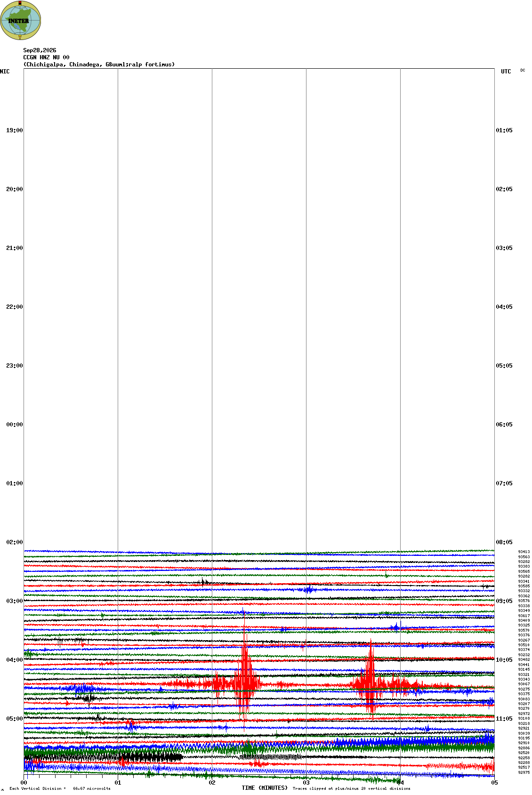Select the 08:05 UTC time label
532x795 pixels.
[504, 542]
